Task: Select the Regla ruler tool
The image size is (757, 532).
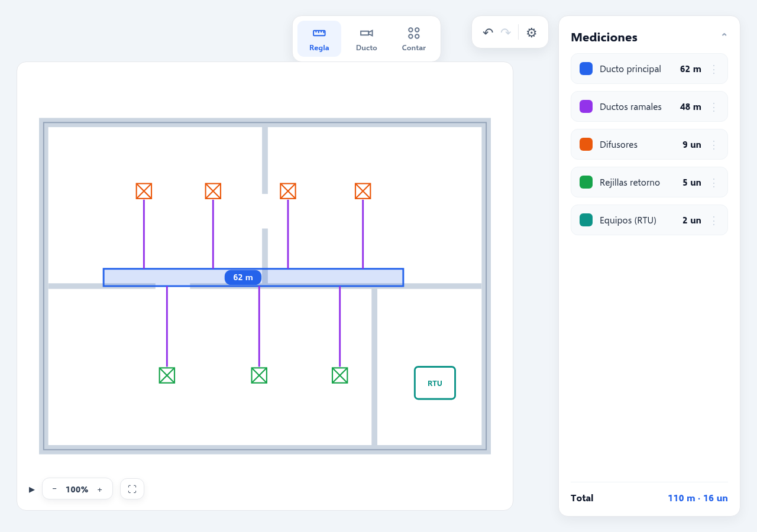Action: pyautogui.click(x=319, y=39)
